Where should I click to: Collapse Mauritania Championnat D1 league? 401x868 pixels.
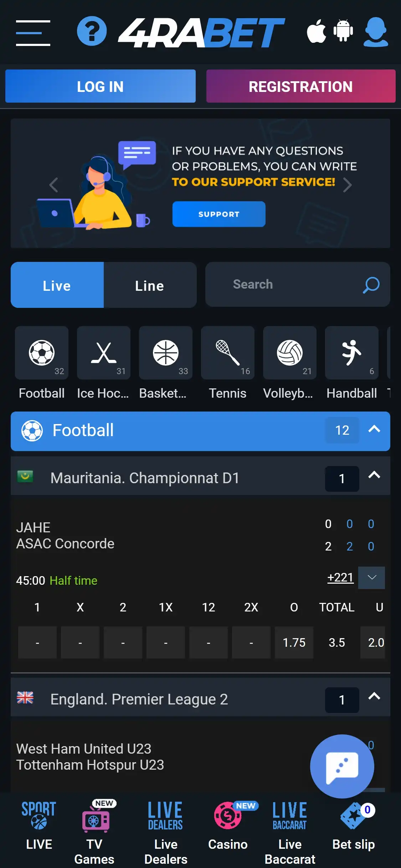tap(374, 475)
